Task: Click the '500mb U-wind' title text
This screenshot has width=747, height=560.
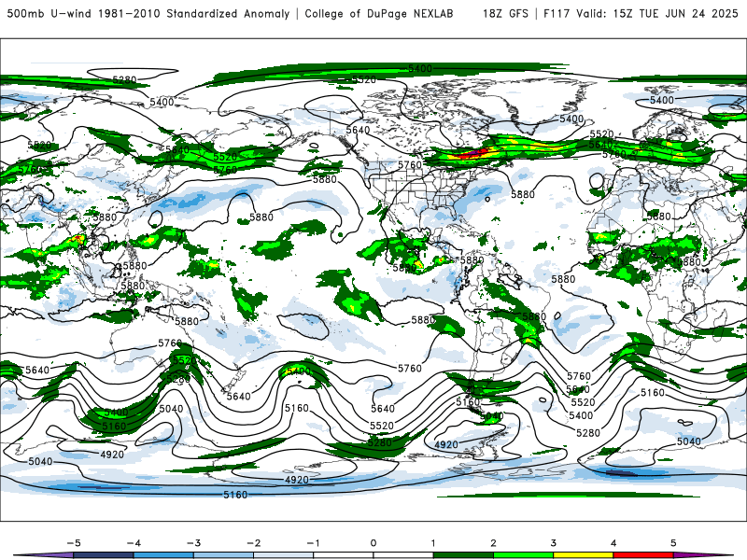Action: [x=49, y=13]
